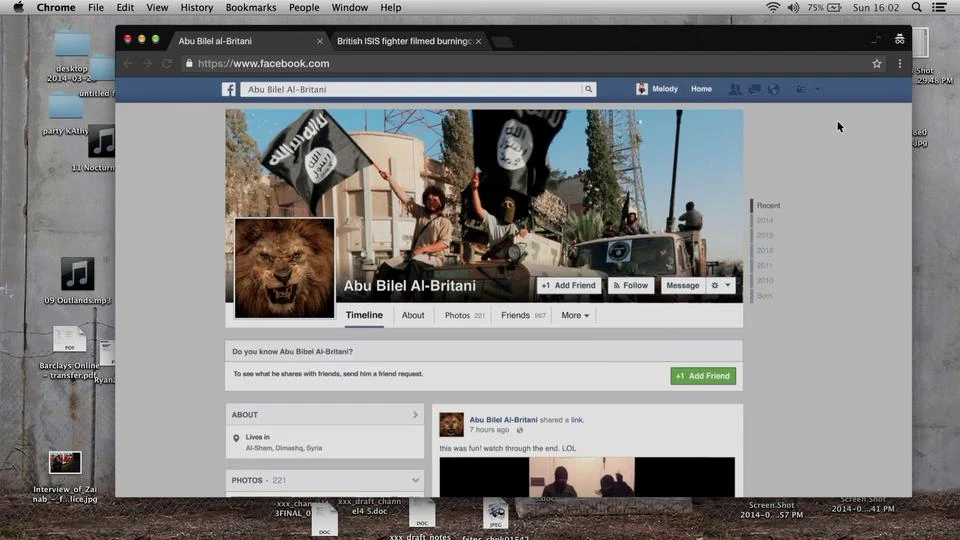Viewport: 960px width, 540px height.
Task: Open the Apple menu
Action: pos(18,7)
